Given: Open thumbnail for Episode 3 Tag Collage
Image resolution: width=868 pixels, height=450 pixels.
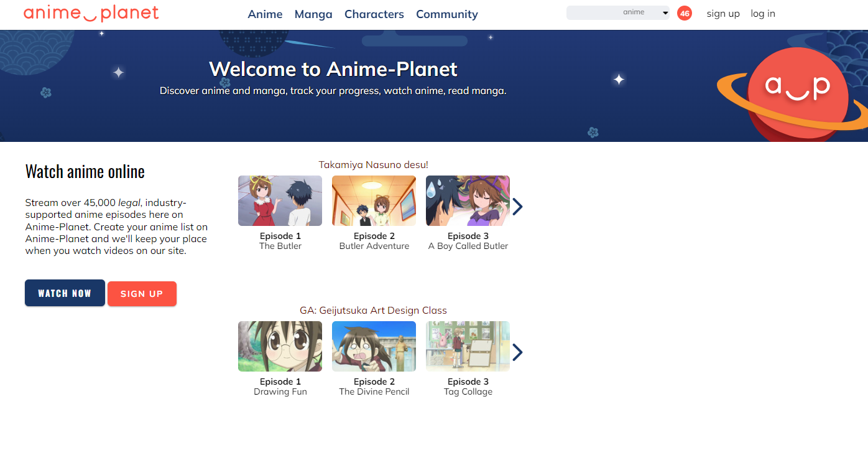Looking at the screenshot, I should 468,346.
